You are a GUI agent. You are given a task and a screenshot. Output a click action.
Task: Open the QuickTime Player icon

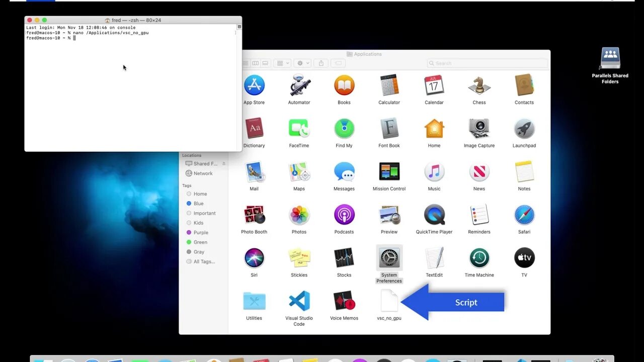point(434,215)
